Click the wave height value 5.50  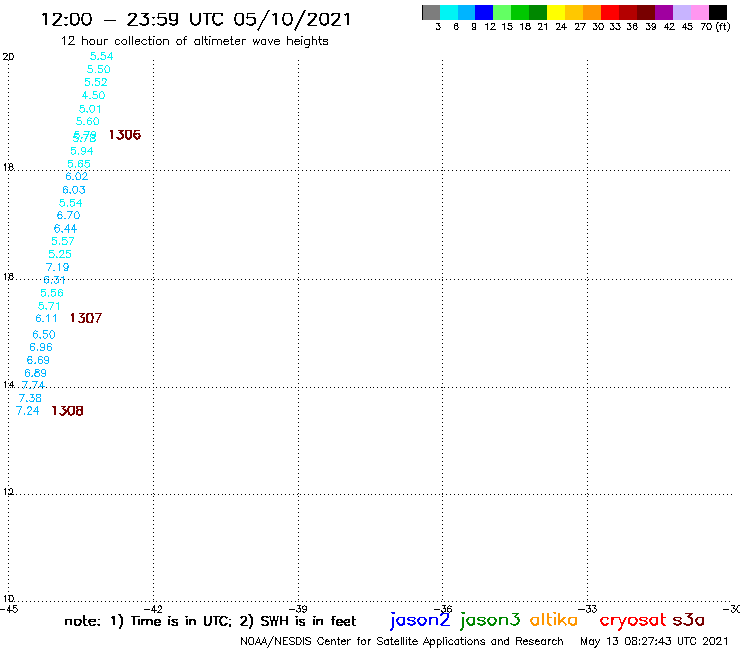point(99,69)
